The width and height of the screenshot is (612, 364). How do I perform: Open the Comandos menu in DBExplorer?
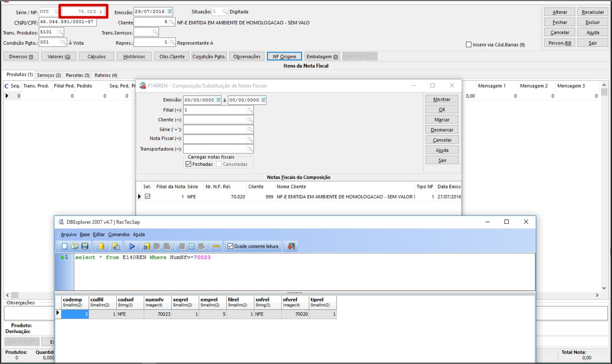click(119, 235)
